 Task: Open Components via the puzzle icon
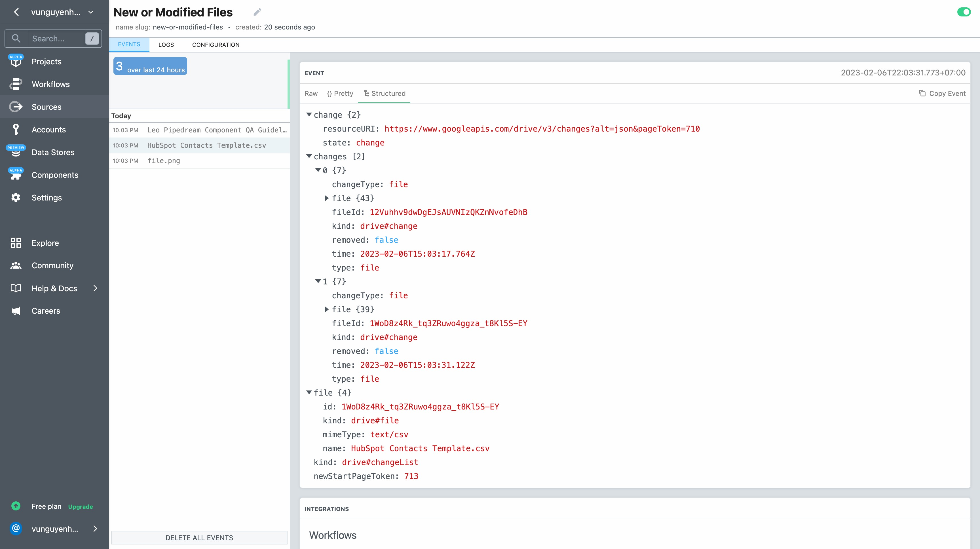click(16, 175)
